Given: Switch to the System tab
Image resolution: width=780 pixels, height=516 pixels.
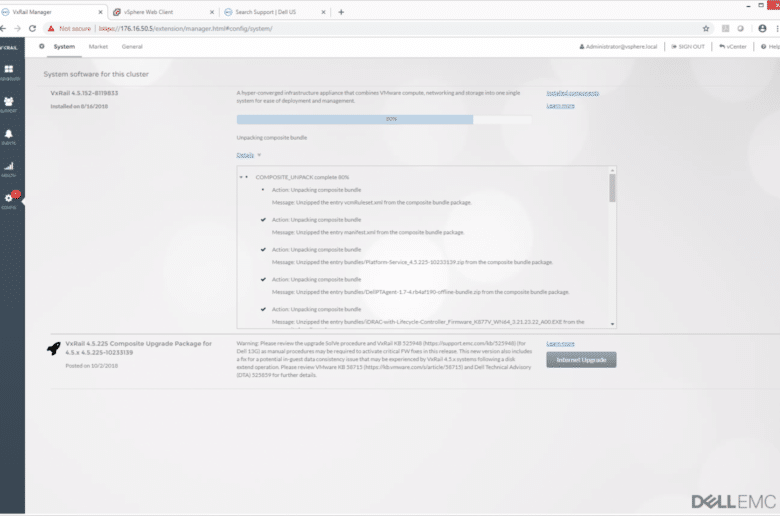Looking at the screenshot, I should [64, 46].
